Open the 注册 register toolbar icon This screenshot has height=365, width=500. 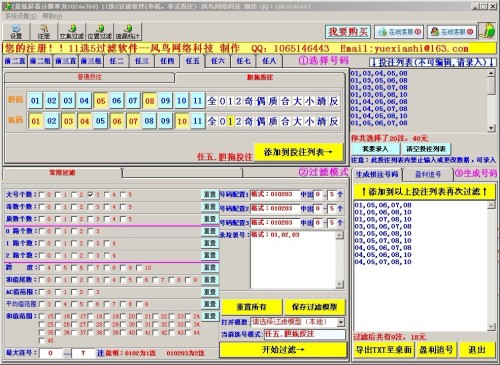pos(43,32)
